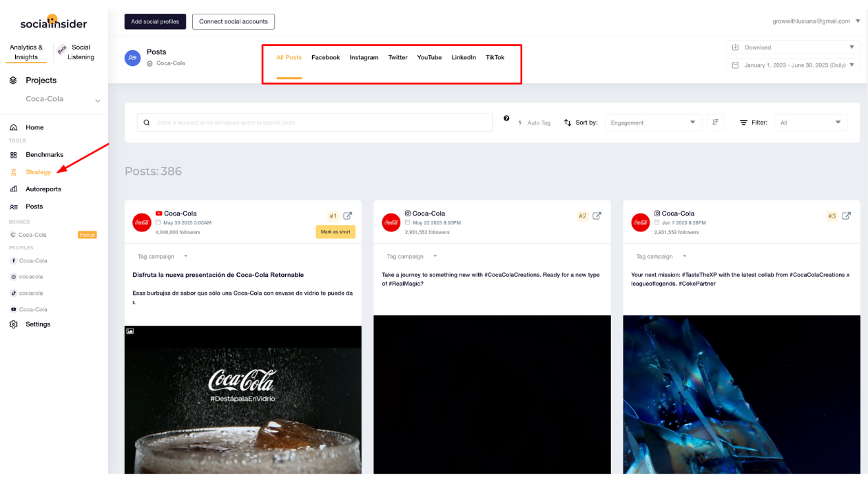Click the Benchmarks grid icon
The image size is (868, 482).
pyautogui.click(x=14, y=155)
